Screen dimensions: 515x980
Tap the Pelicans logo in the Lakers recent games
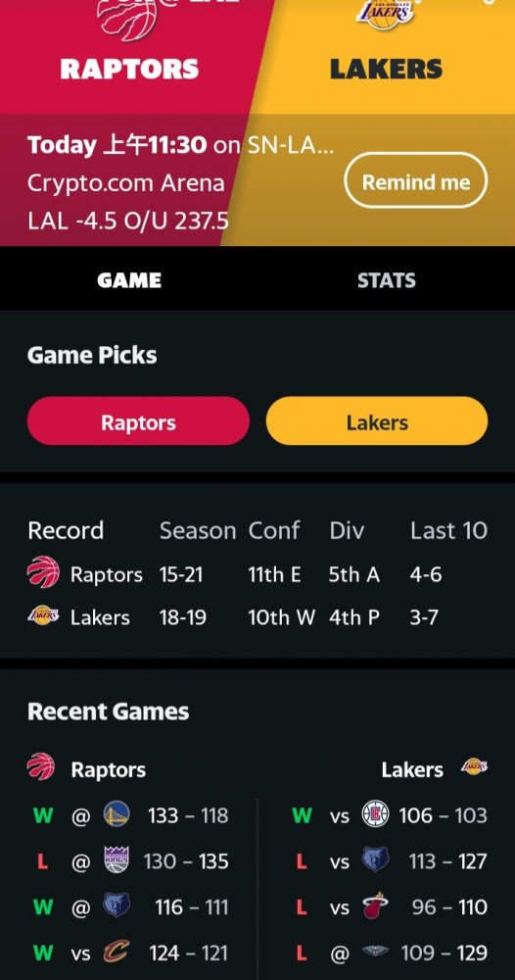[x=375, y=953]
